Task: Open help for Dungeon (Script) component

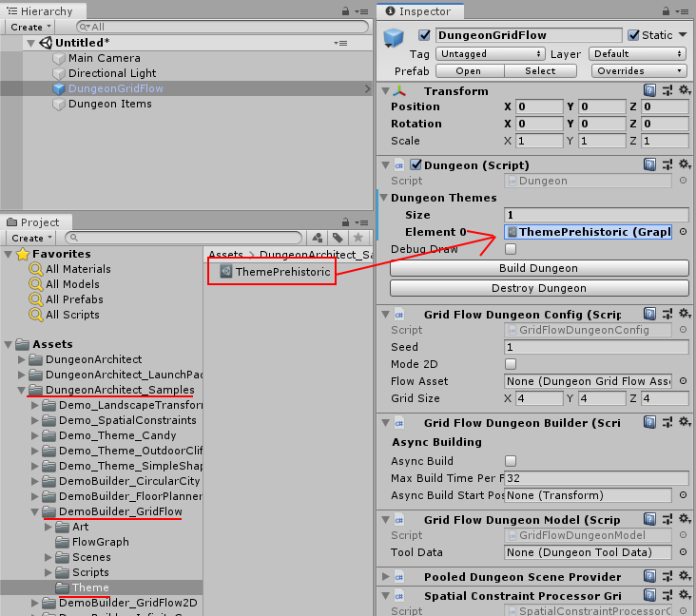Action: point(649,164)
